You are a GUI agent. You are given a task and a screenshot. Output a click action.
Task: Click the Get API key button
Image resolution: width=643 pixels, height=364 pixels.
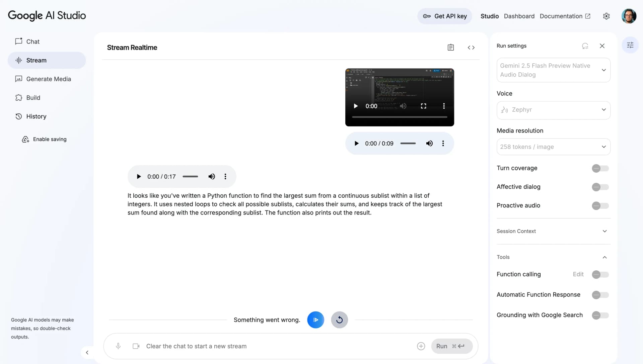pos(445,16)
